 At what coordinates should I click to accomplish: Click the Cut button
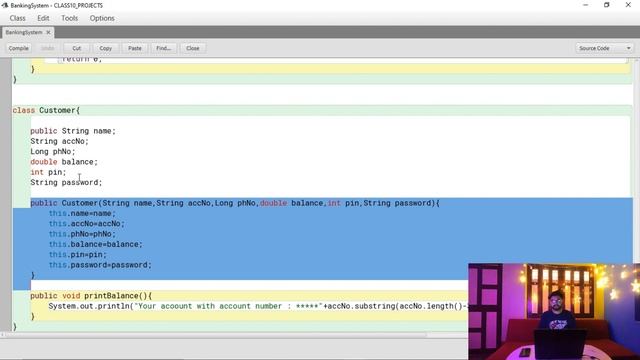pos(77,48)
